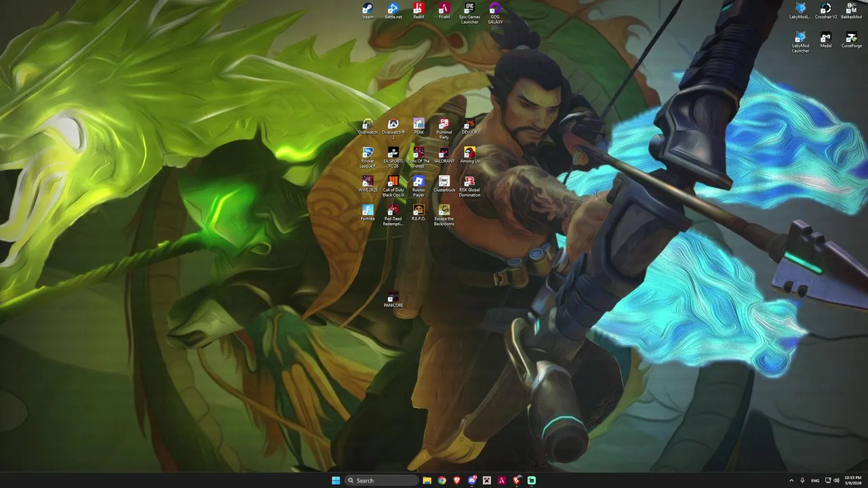Viewport: 868px width, 488px height.
Task: Select the Sons Of The Forest icon
Action: tap(418, 158)
